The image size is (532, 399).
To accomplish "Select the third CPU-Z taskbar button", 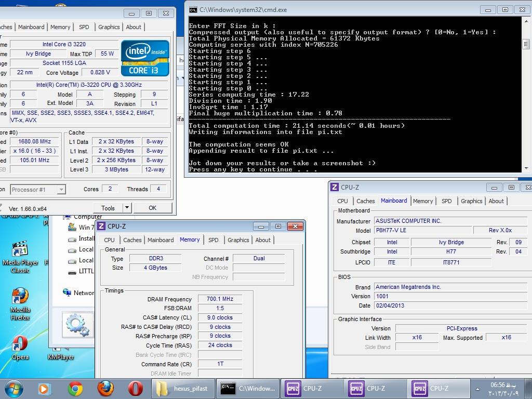I will pos(438,389).
